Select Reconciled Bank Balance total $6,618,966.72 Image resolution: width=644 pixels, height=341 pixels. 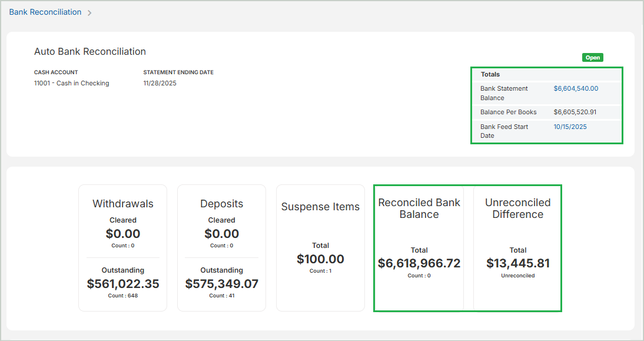click(419, 263)
